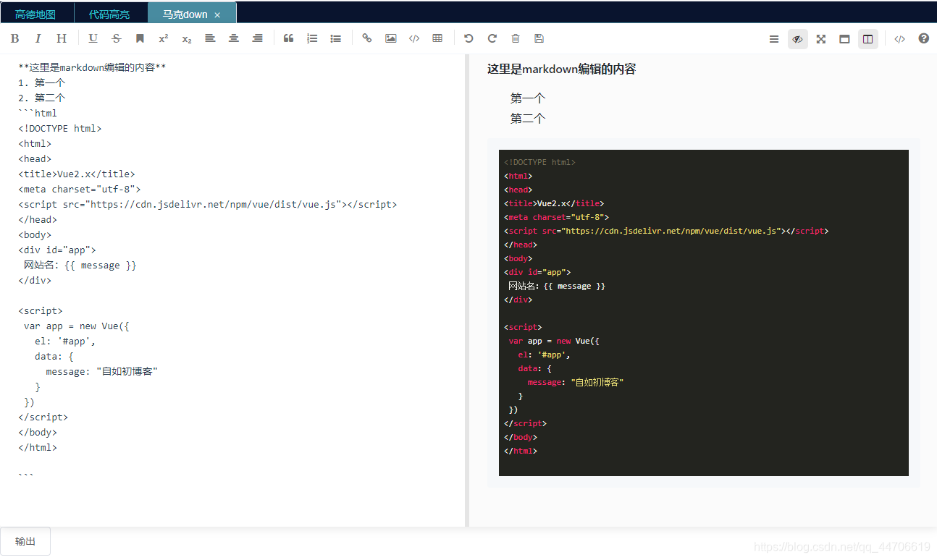Click the '<div id="app">' line in editor
Screen dimensions: 937x560
57,250
